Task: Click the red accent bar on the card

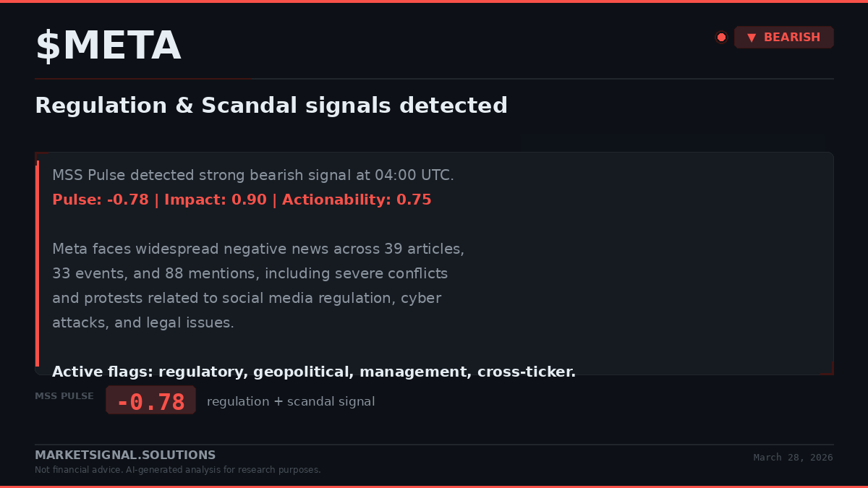Action: point(37,264)
